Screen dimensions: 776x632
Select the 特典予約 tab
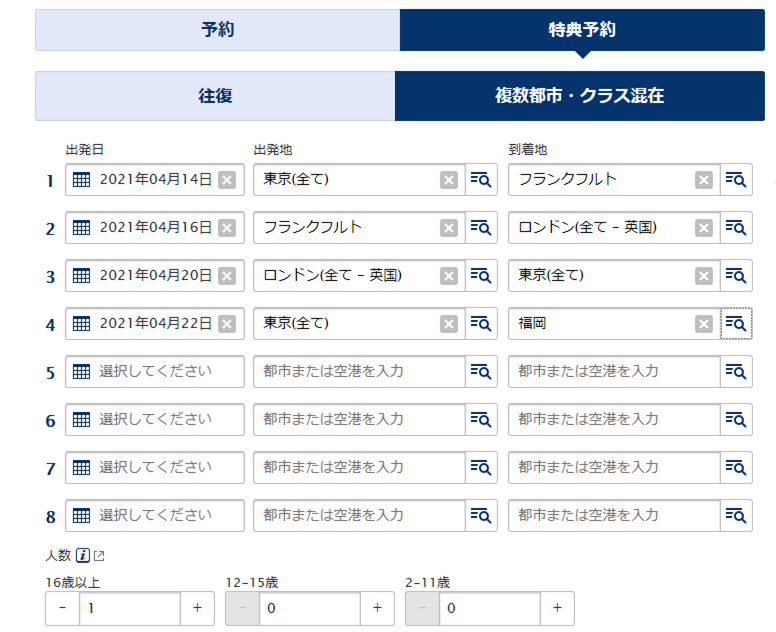pyautogui.click(x=582, y=30)
